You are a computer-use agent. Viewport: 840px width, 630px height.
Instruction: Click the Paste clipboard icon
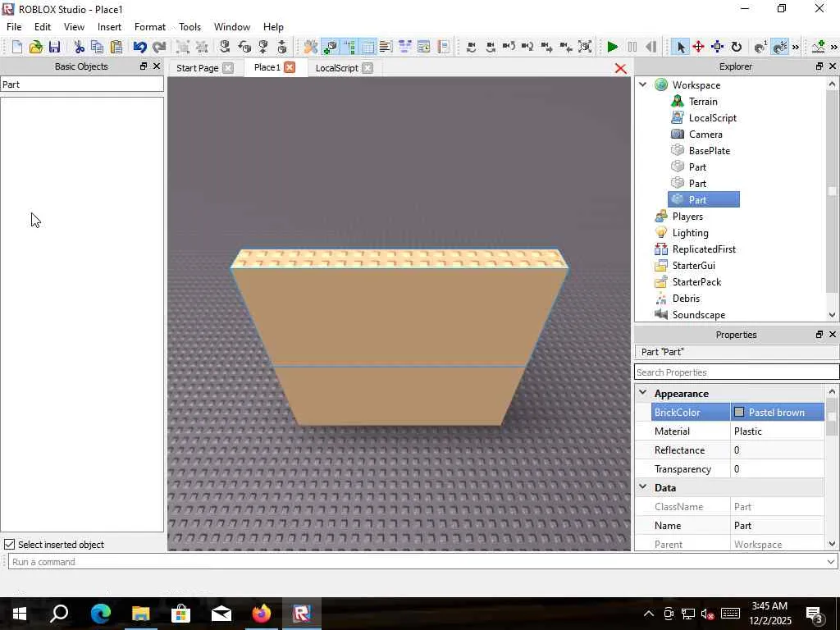[x=116, y=47]
